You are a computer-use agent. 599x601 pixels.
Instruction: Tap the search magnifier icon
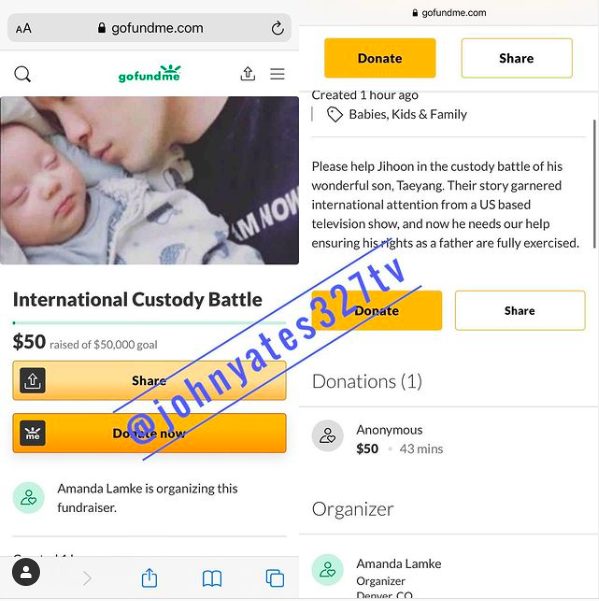pyautogui.click(x=22, y=74)
